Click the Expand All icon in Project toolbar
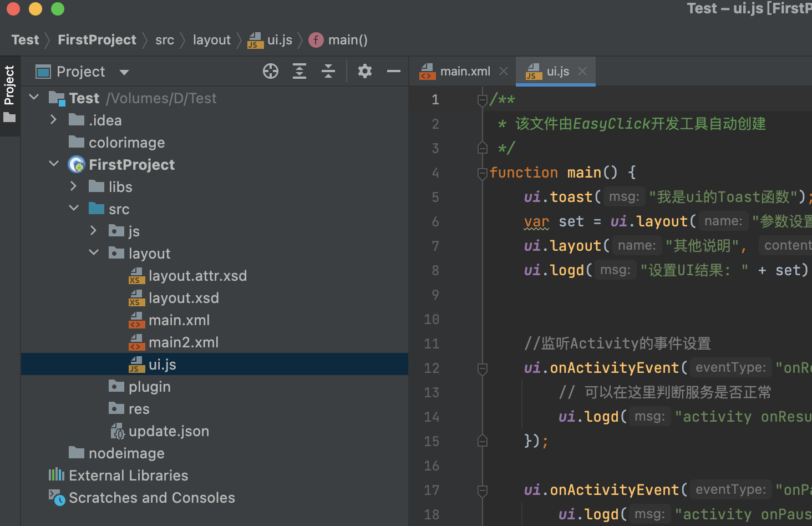Screen dimensions: 812x526 tap(300, 71)
